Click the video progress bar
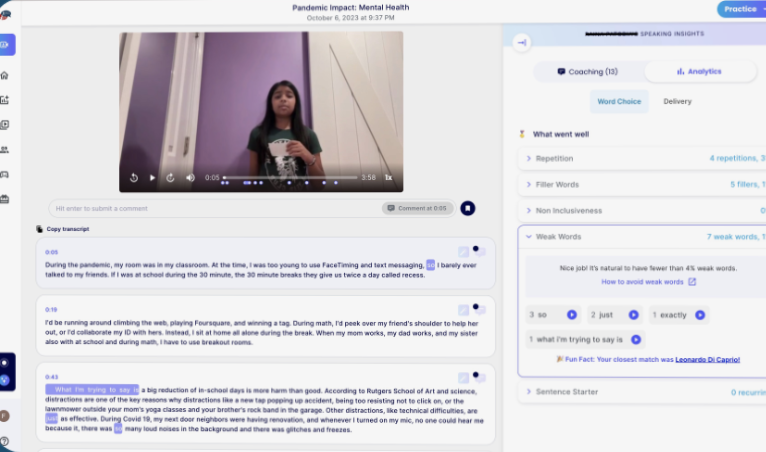 [x=290, y=177]
